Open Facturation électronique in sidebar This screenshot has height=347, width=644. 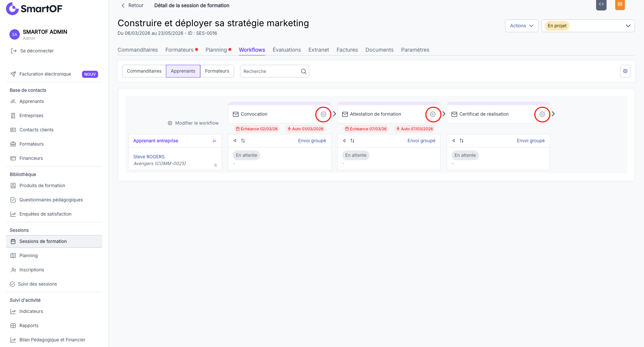pyautogui.click(x=54, y=74)
